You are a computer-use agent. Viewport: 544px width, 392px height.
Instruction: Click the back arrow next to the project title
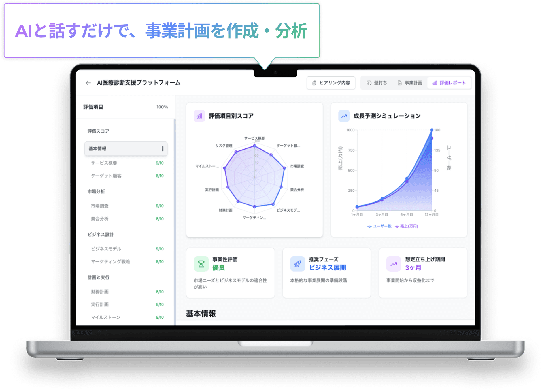point(88,82)
